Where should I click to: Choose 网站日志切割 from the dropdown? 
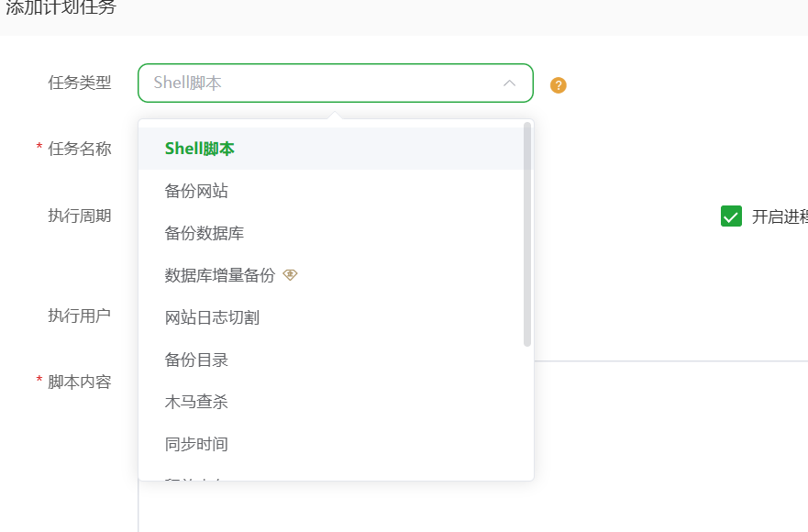click(x=212, y=317)
